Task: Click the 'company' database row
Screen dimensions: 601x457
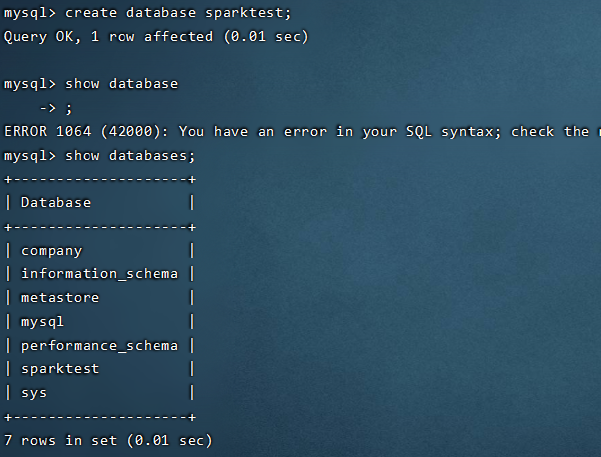Action: [52, 251]
